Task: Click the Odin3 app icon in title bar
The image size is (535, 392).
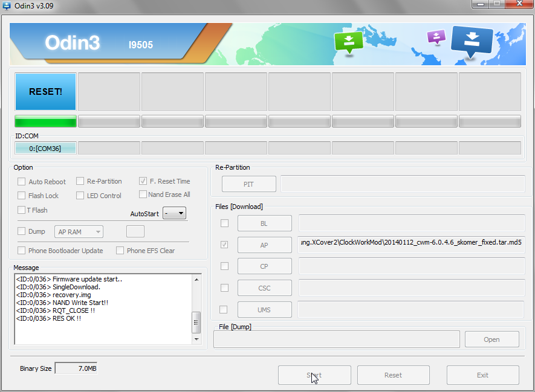Action: (7, 6)
